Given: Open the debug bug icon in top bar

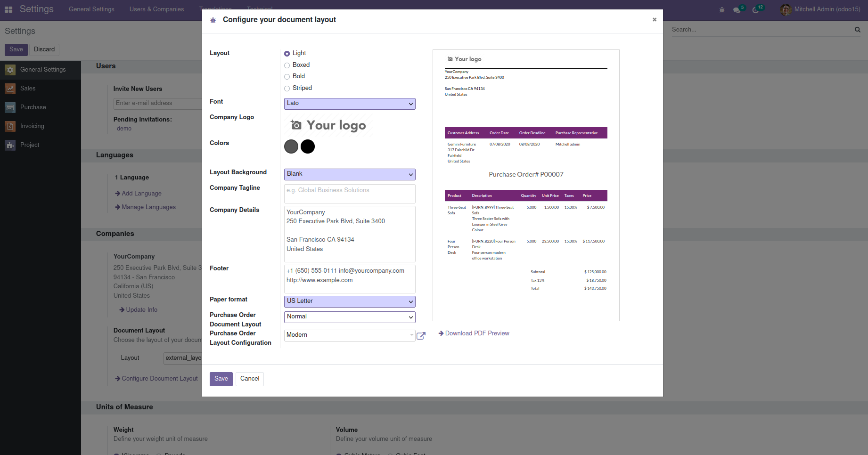Looking at the screenshot, I should (x=721, y=9).
